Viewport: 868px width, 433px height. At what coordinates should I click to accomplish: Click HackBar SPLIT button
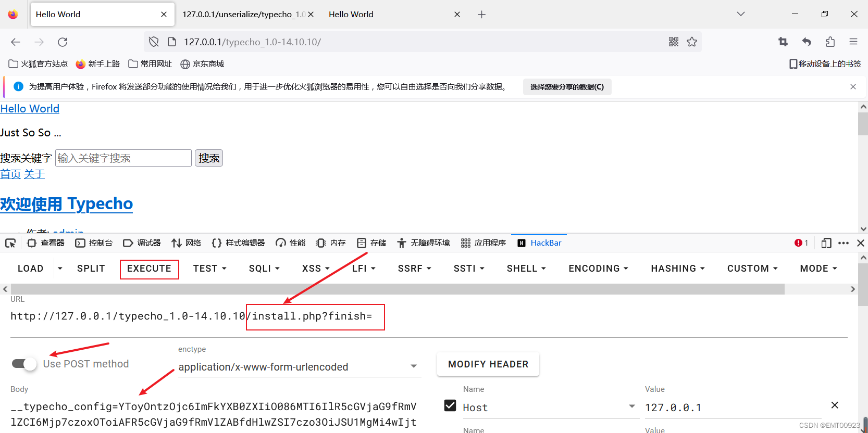pyautogui.click(x=91, y=269)
